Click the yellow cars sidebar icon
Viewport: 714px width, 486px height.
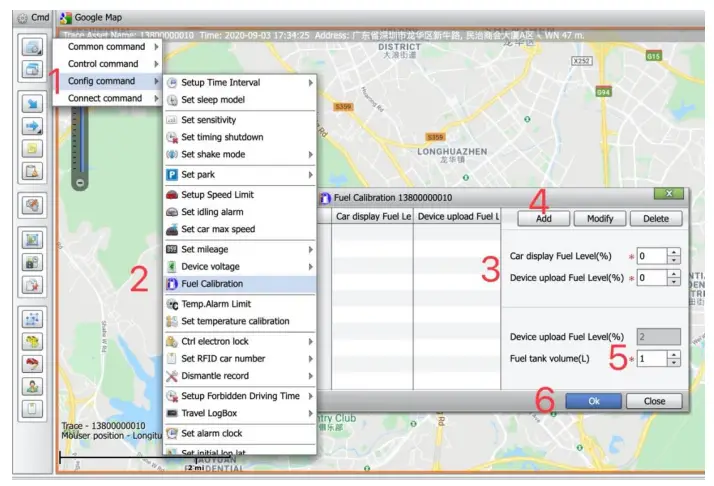(32, 341)
